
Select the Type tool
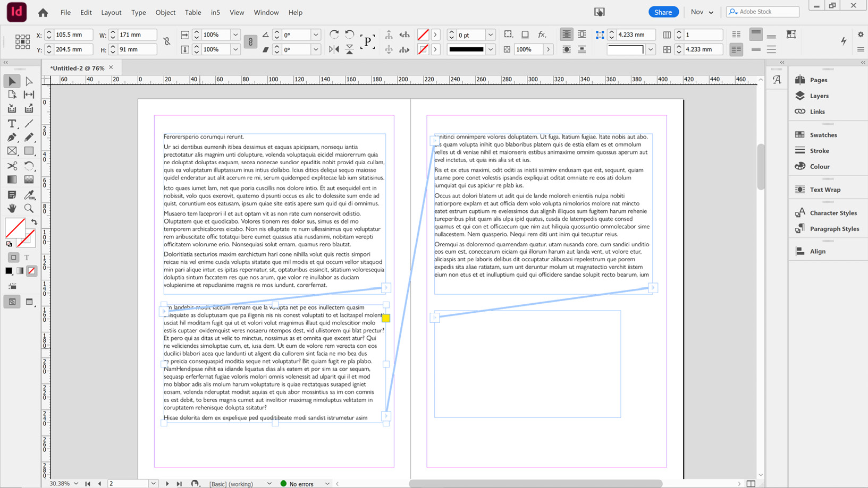[12, 123]
